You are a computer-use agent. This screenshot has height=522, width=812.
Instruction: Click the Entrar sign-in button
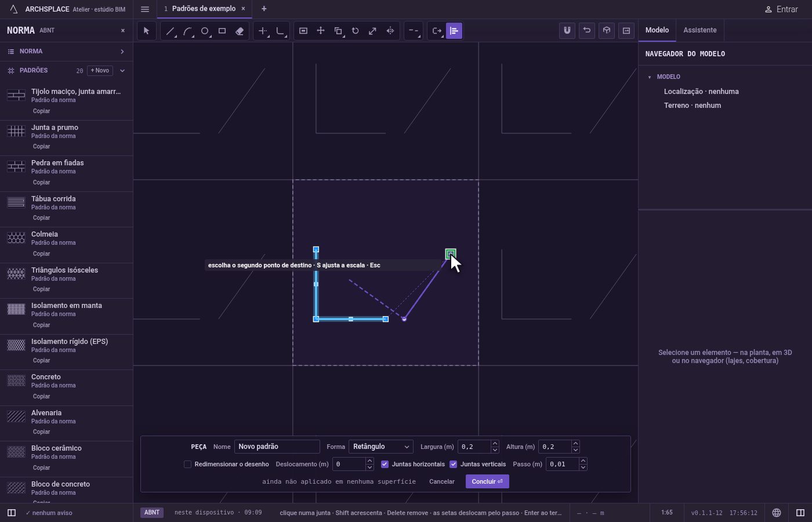point(781,9)
